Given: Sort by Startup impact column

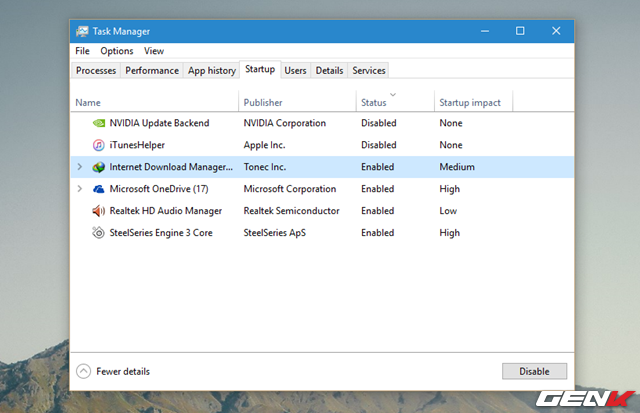Looking at the screenshot, I should 469,102.
